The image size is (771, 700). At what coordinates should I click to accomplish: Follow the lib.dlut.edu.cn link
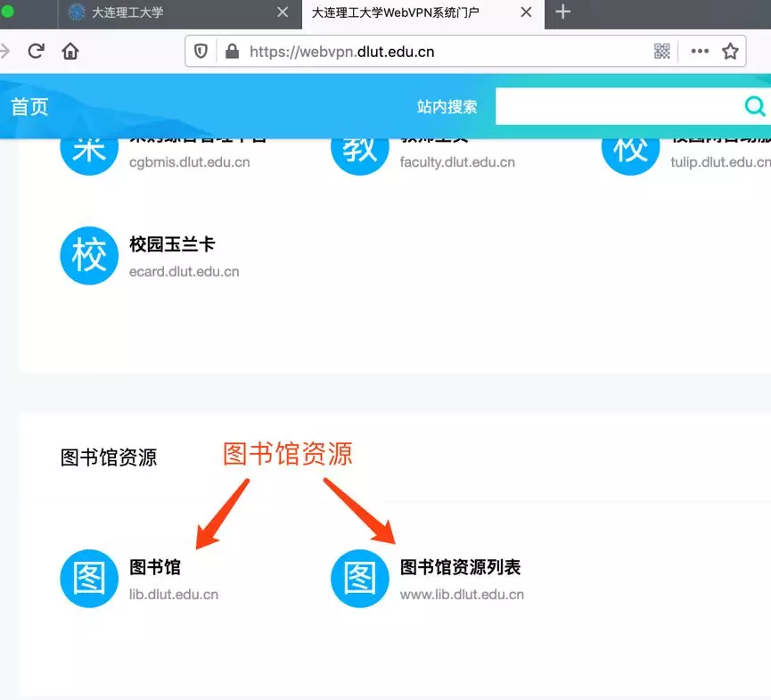tap(174, 594)
